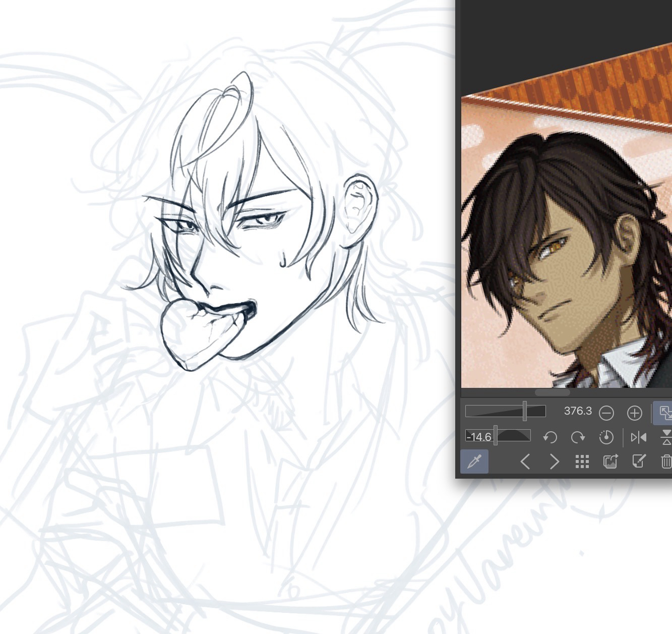Click the zoom scale slider
This screenshot has width=672, height=634.
[505, 411]
